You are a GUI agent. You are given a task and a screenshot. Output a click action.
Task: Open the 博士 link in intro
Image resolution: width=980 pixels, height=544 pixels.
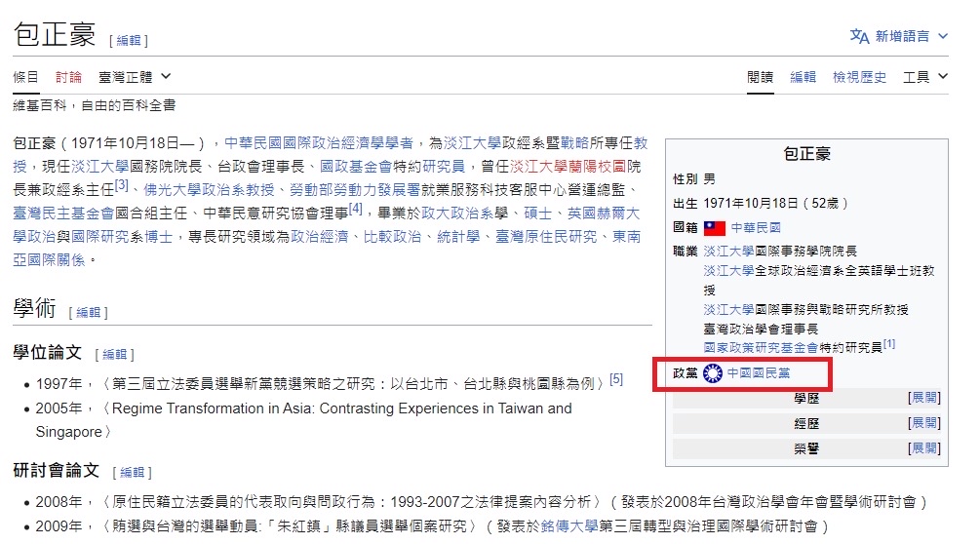click(x=158, y=237)
